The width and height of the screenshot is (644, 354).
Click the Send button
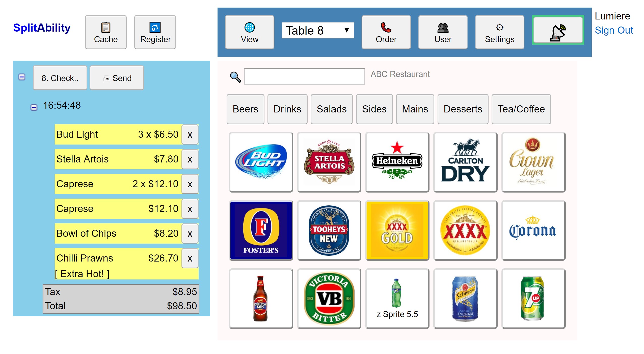[117, 78]
